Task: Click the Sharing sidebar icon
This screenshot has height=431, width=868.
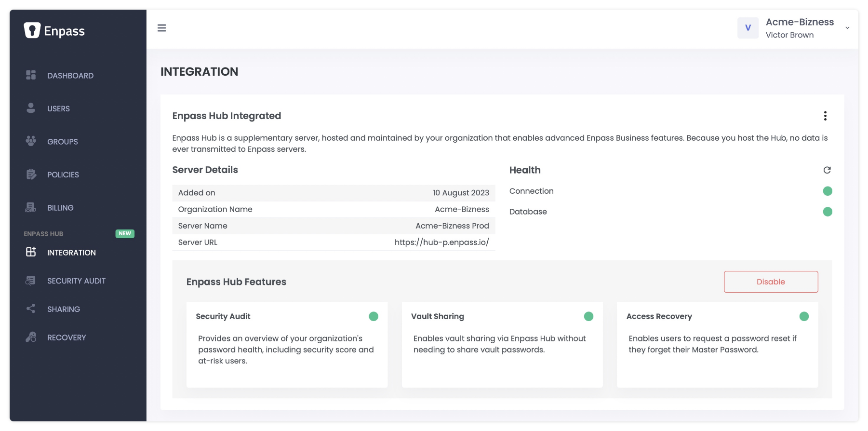Action: [x=31, y=309]
